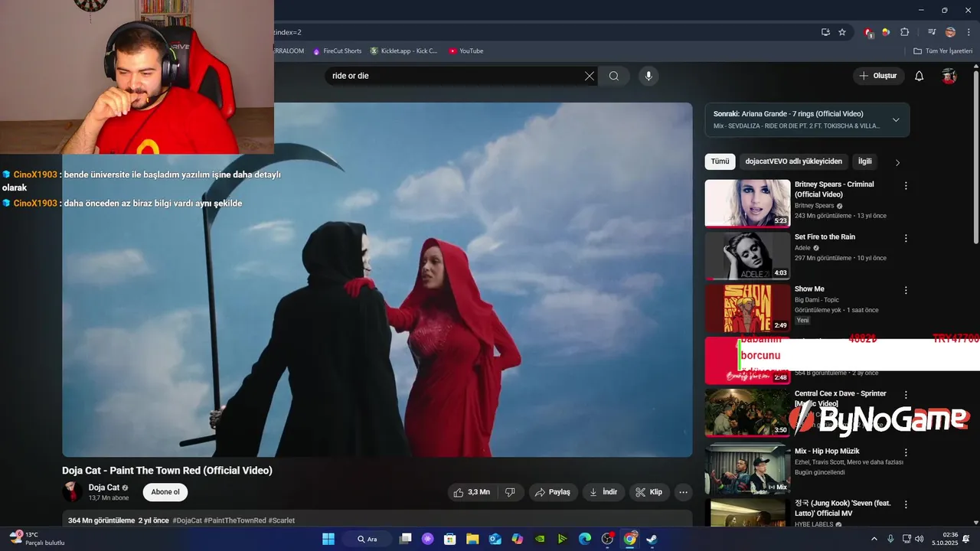Open Steam from taskbar
The height and width of the screenshot is (551, 980).
[x=652, y=539]
